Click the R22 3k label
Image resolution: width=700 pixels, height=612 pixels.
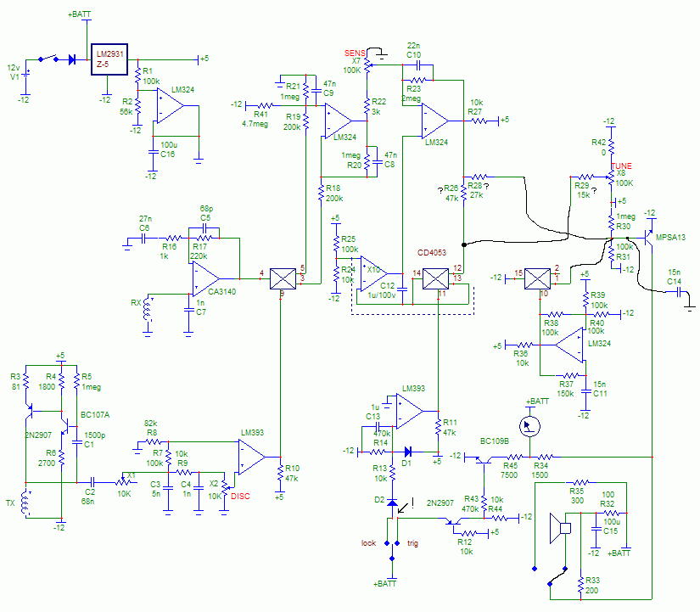378,107
